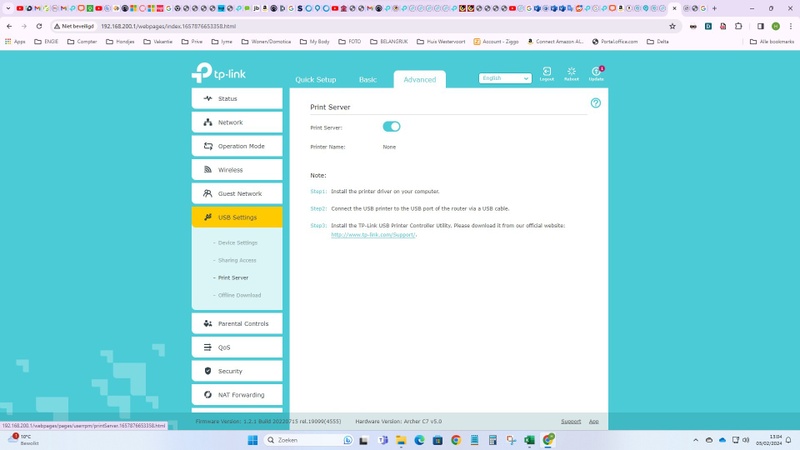This screenshot has height=450, width=800.
Task: Open the ENGIE bookmark folder
Action: click(46, 41)
